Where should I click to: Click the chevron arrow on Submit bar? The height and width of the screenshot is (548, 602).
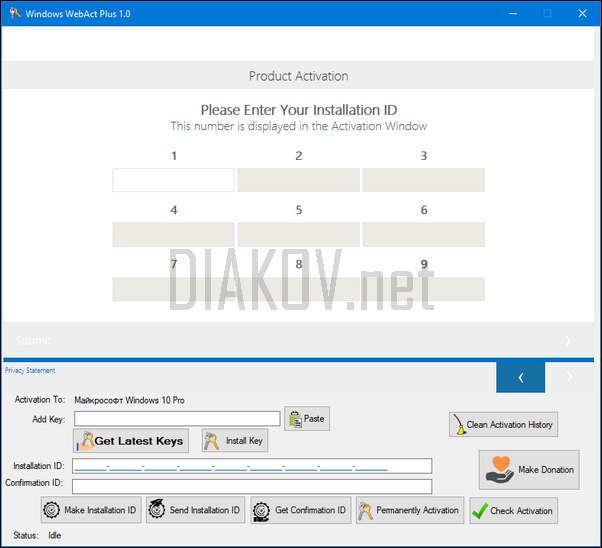[x=568, y=341]
